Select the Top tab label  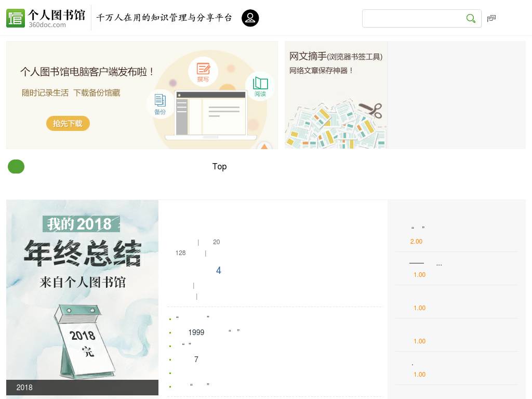(219, 166)
